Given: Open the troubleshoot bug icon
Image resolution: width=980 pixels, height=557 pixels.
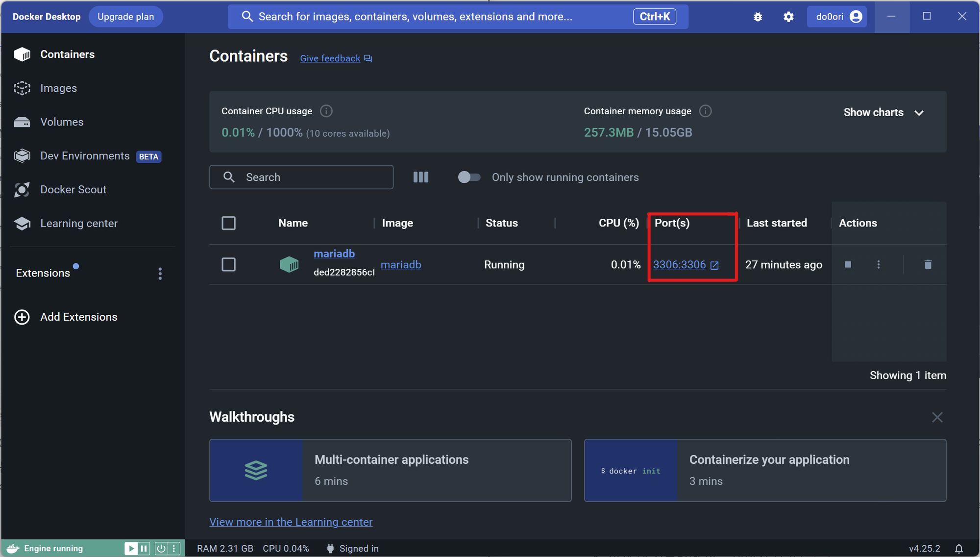Looking at the screenshot, I should (758, 17).
